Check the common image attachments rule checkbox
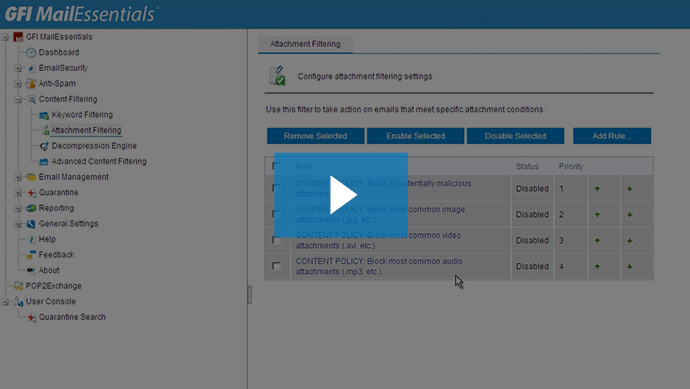 click(x=276, y=214)
